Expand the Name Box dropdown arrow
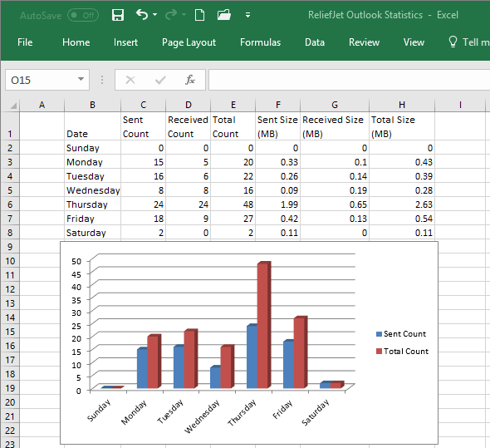The height and width of the screenshot is (448, 490). pyautogui.click(x=81, y=80)
